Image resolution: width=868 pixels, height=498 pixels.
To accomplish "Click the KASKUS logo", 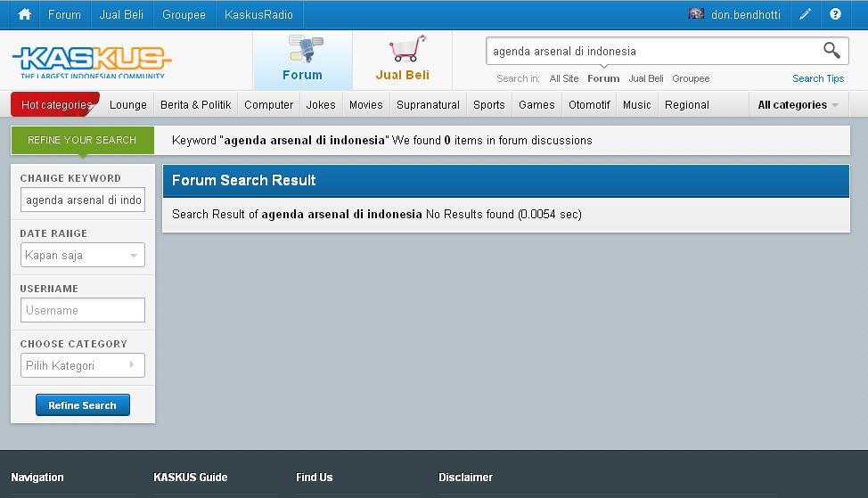I will pyautogui.click(x=91, y=61).
